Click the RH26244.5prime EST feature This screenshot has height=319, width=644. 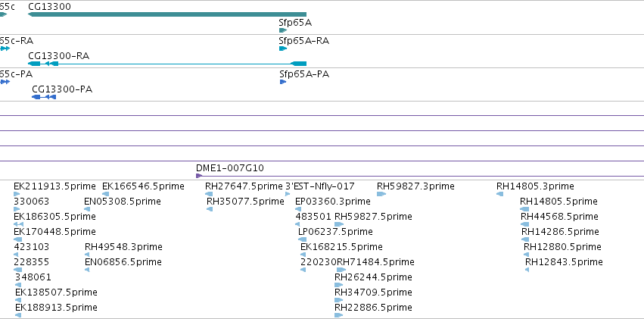click(x=339, y=285)
